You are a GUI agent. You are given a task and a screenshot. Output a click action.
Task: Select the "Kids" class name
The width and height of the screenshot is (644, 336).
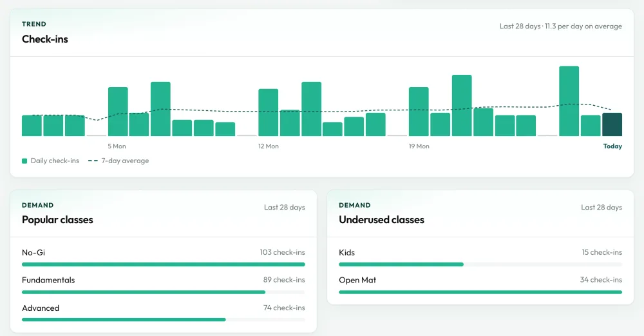346,253
